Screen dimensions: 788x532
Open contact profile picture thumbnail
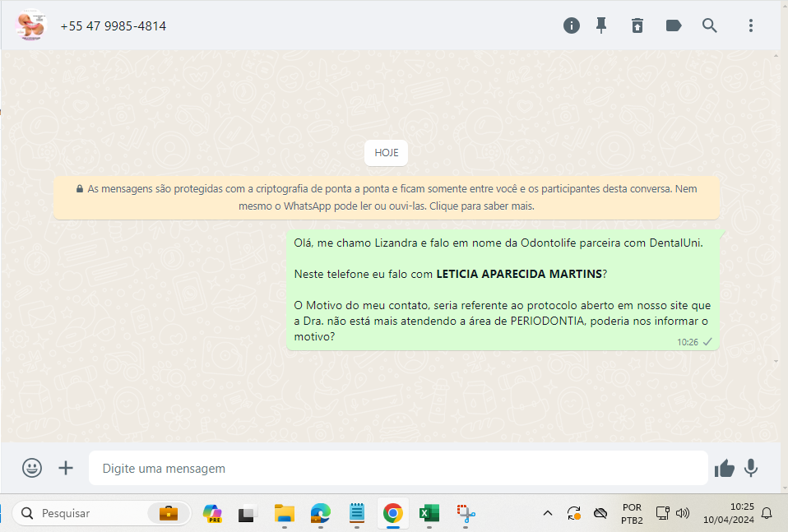pyautogui.click(x=30, y=25)
